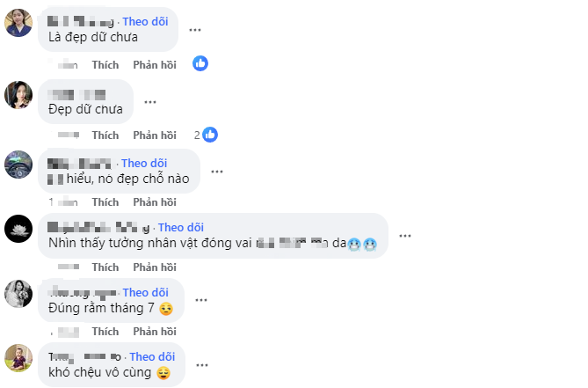Click 'Phản hồi' under 'Là đẹp dữ chưa'
This screenshot has height=388, width=588.
155,64
